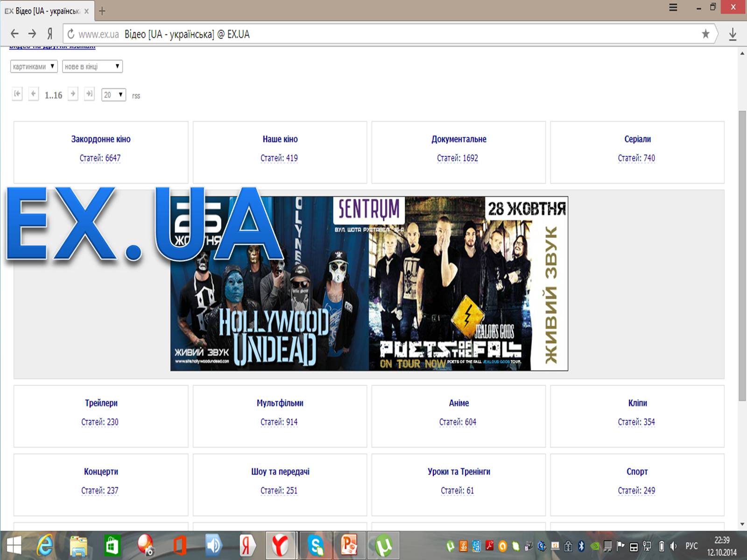Viewport: 747px width, 560px height.
Task: Open the blue speaker app in the taskbar
Action: click(213, 545)
